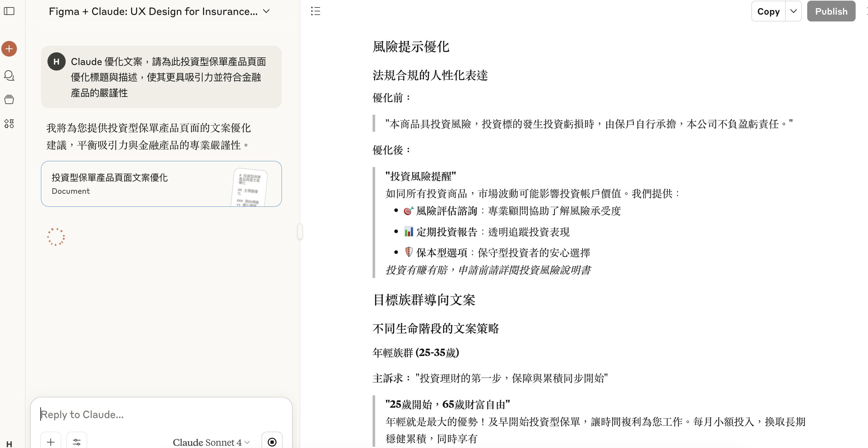Expand the conversation title dropdown chevron
868x448 pixels.
(266, 11)
